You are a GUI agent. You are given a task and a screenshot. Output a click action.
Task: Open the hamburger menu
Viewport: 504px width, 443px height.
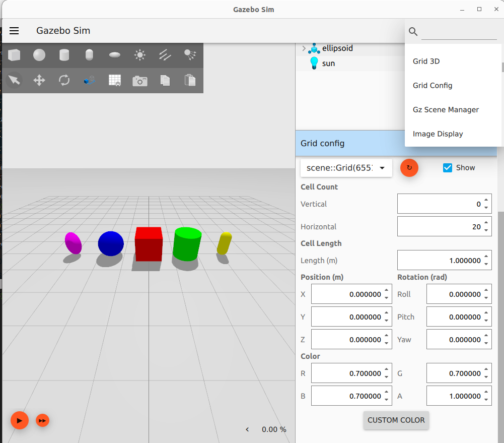(x=14, y=31)
